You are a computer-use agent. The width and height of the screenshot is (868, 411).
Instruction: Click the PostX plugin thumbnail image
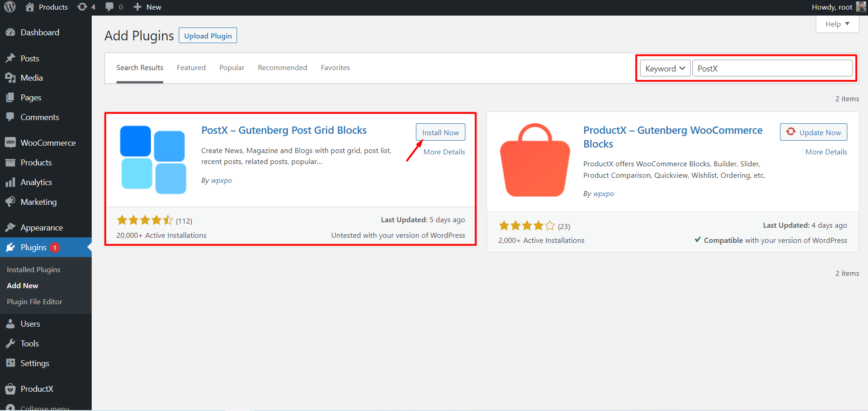tap(153, 159)
